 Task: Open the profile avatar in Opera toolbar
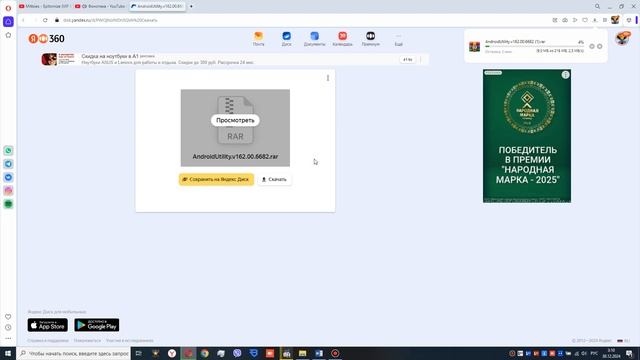[615, 20]
